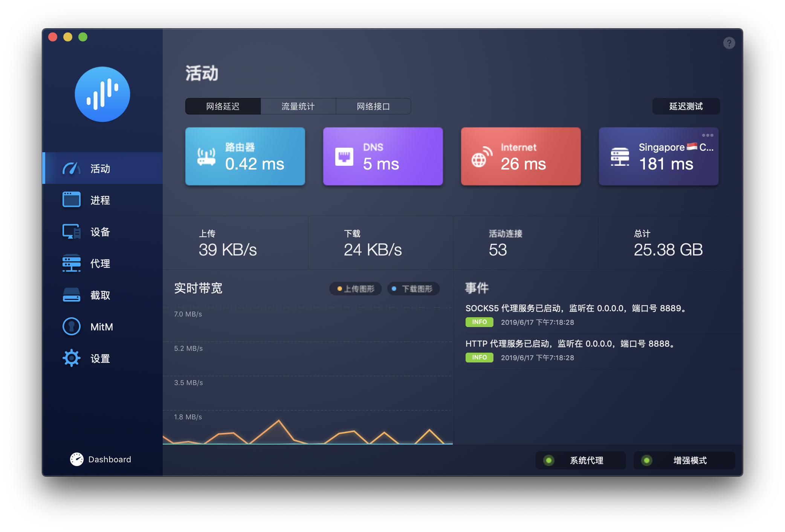Image resolution: width=785 pixels, height=532 pixels.
Task: Select the SOCKS5 proxy started event entry
Action: pyautogui.click(x=576, y=314)
